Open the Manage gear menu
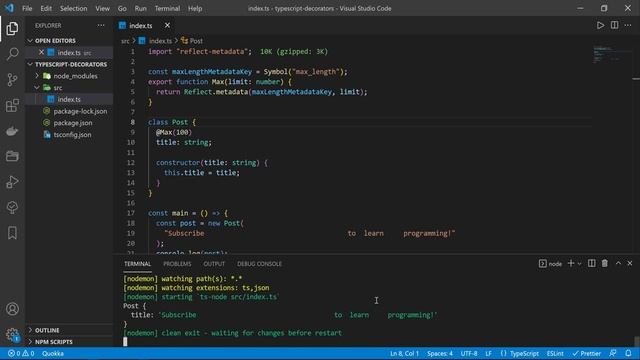 pos(12,335)
